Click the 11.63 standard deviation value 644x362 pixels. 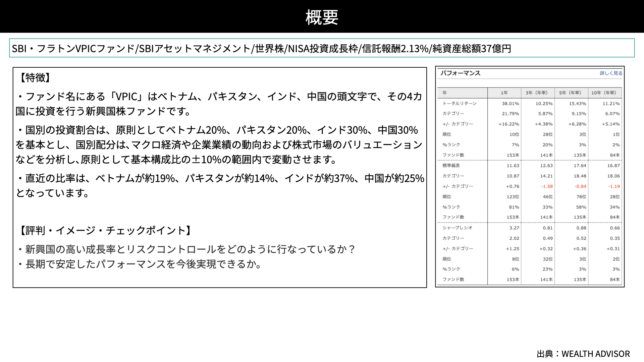tap(513, 166)
